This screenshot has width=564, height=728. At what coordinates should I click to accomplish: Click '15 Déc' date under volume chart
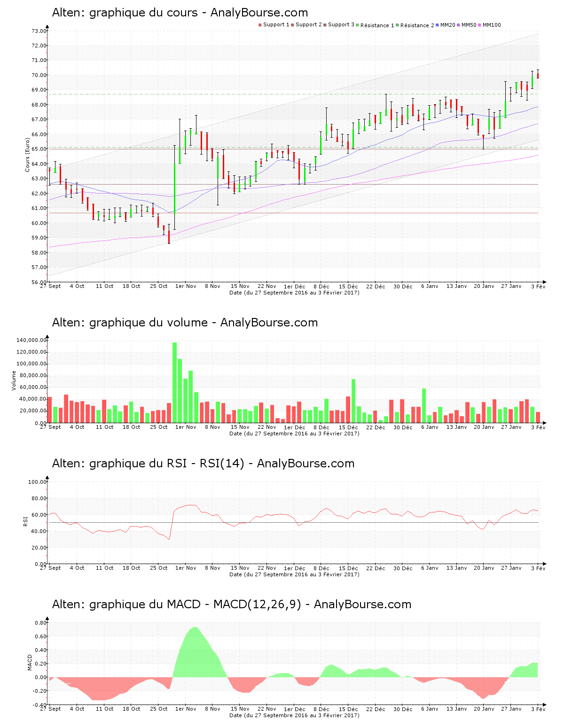pyautogui.click(x=348, y=427)
